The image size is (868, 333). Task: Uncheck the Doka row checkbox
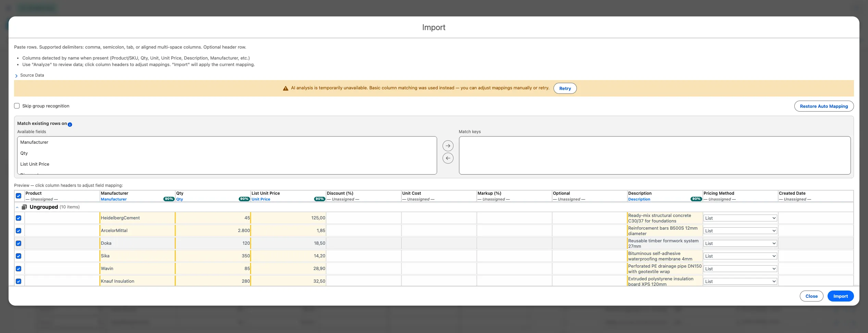[x=18, y=243]
